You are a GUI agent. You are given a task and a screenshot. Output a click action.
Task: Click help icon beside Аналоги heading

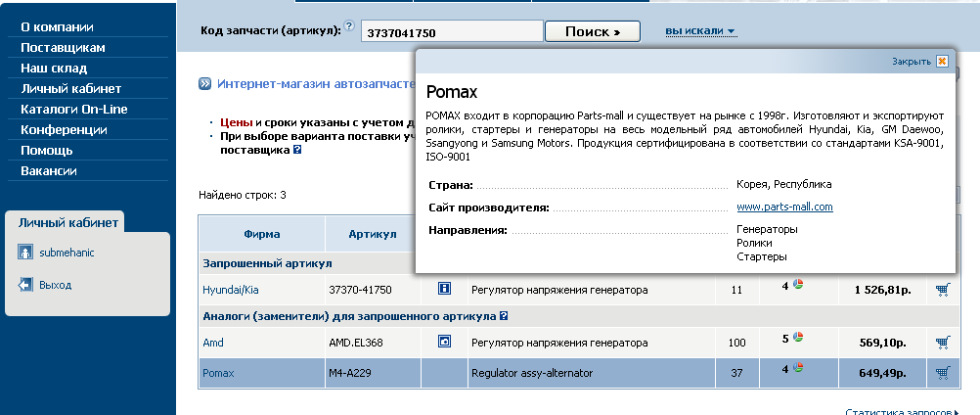coord(504,316)
